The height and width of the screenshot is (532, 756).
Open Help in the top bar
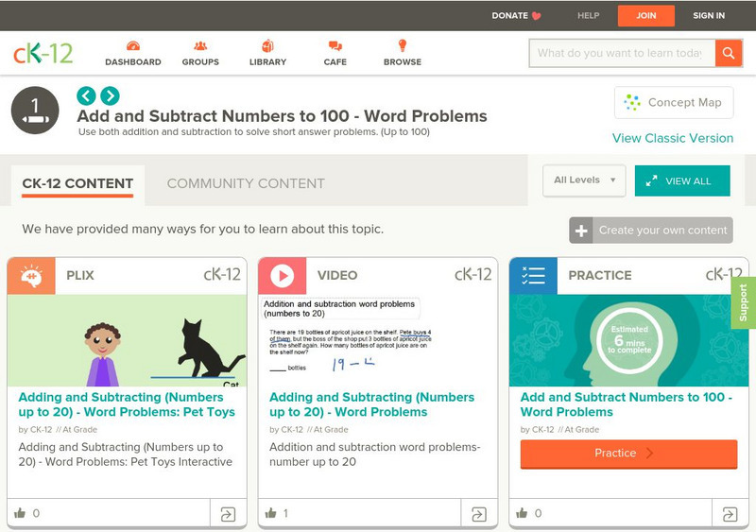tap(588, 15)
